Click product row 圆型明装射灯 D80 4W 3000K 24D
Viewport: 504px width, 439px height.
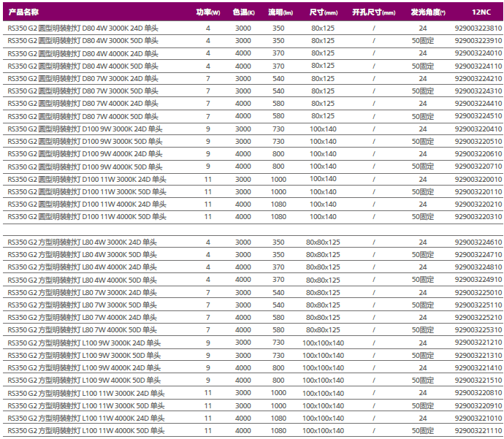click(83, 28)
